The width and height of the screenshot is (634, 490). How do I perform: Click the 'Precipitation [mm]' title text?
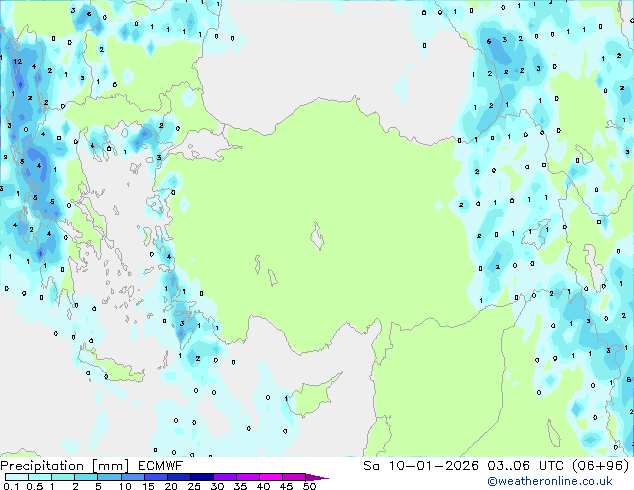click(x=65, y=466)
